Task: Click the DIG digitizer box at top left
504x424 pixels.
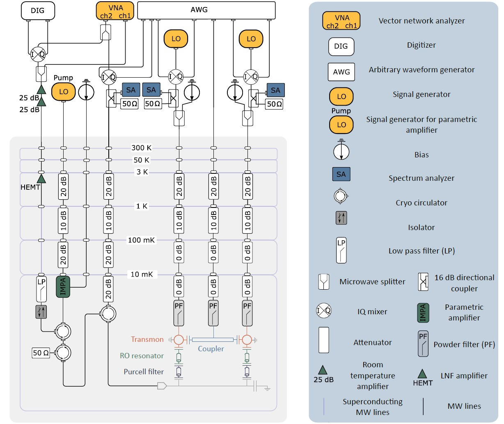Action: (38, 11)
